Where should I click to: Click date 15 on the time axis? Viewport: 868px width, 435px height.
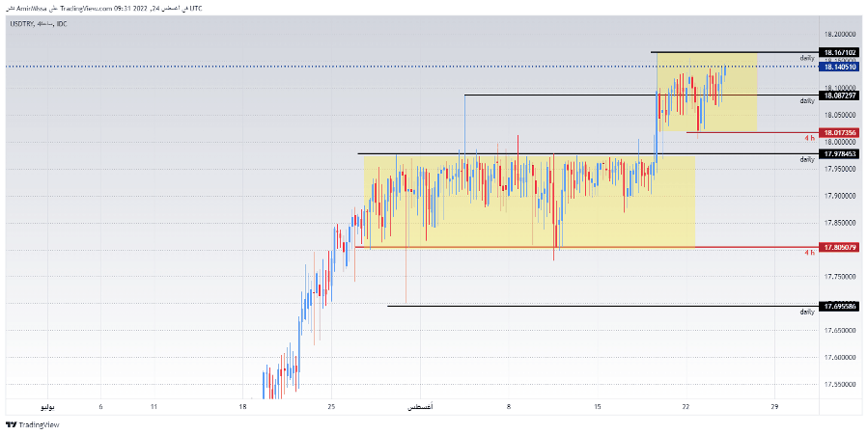[598, 407]
